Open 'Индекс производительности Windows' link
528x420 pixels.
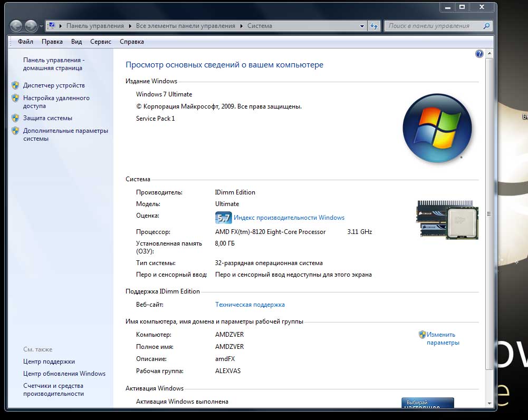(289, 218)
